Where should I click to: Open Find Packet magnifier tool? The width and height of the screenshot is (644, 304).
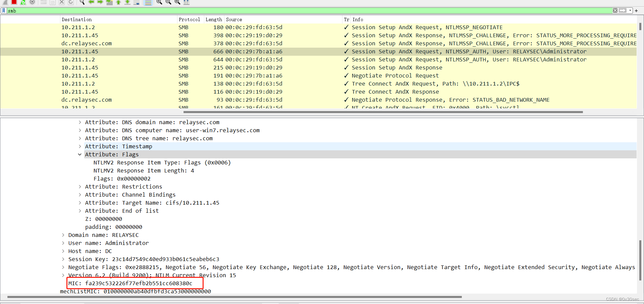point(82,2)
